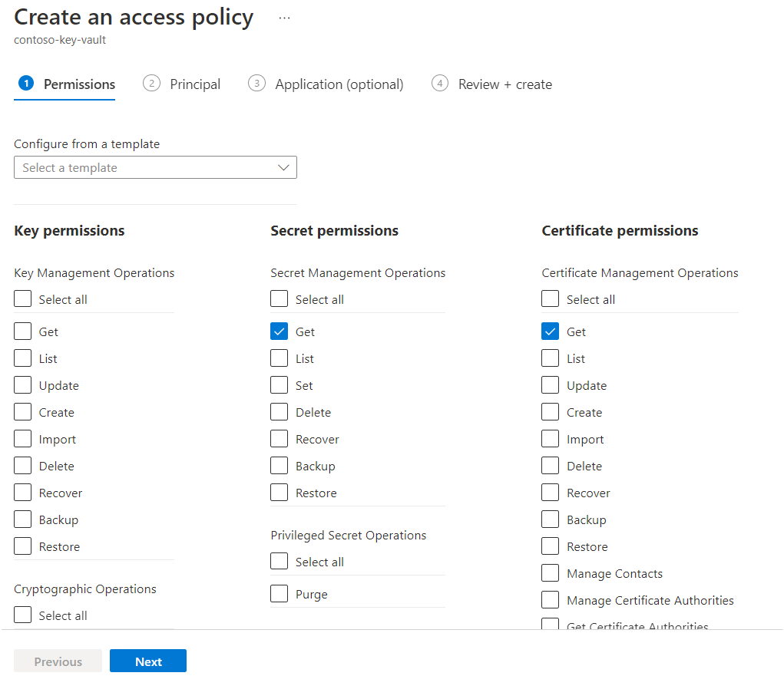Uncheck Get under Secret permissions
Screen dimensions: 784x676
click(280, 331)
